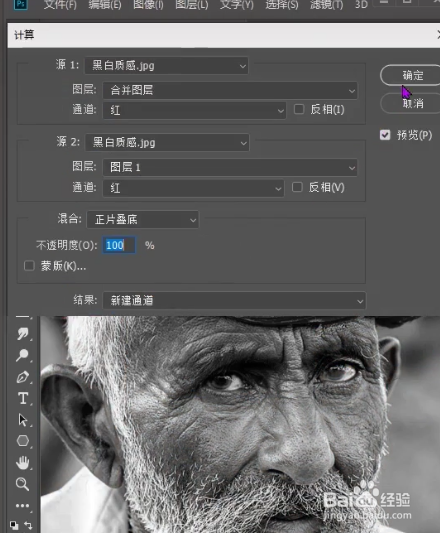Select the Pen tool
This screenshot has width=440, height=533.
click(23, 377)
